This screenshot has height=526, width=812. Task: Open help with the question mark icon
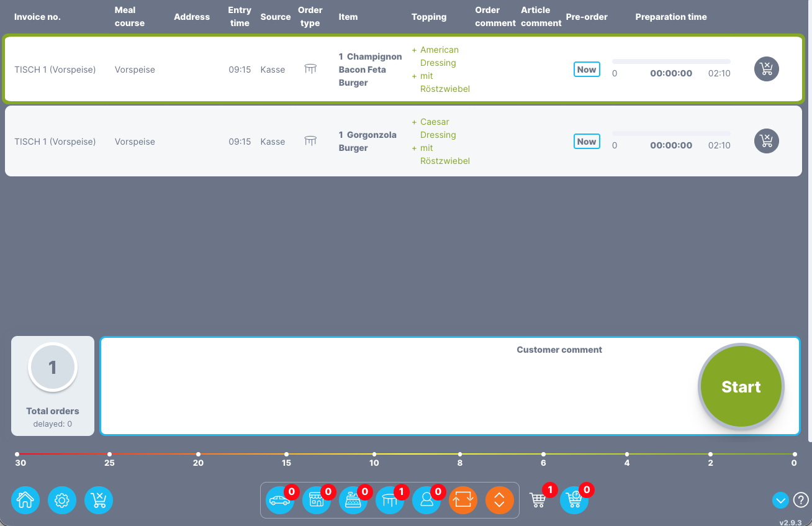801,500
